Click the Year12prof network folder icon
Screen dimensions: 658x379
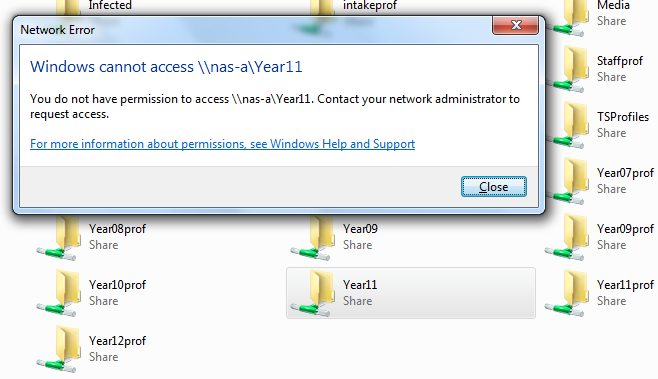[x=58, y=349]
